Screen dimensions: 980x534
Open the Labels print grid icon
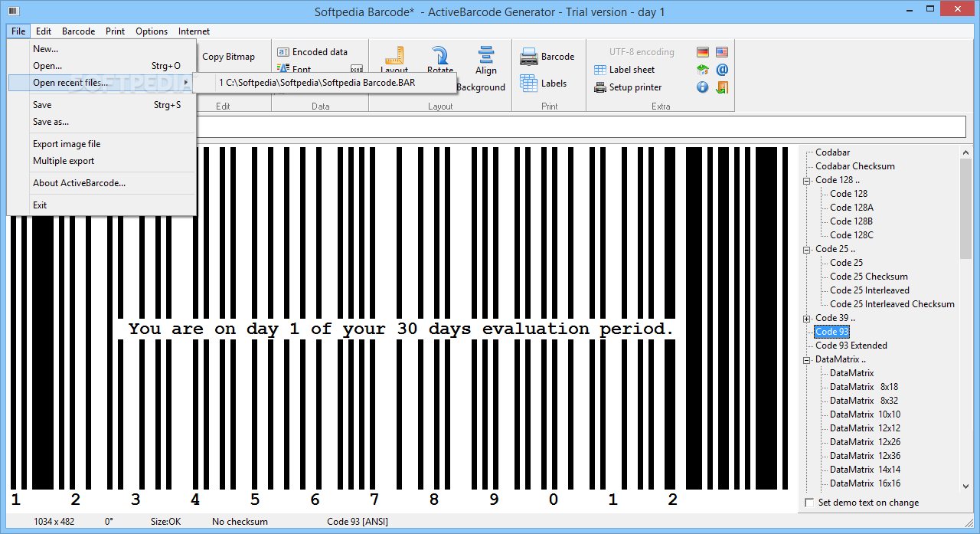click(529, 84)
